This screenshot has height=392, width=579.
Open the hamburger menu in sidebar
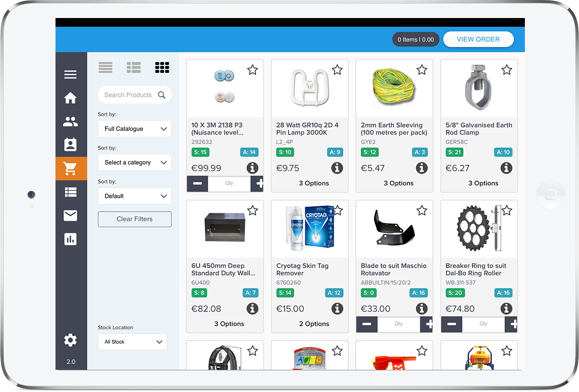(70, 74)
